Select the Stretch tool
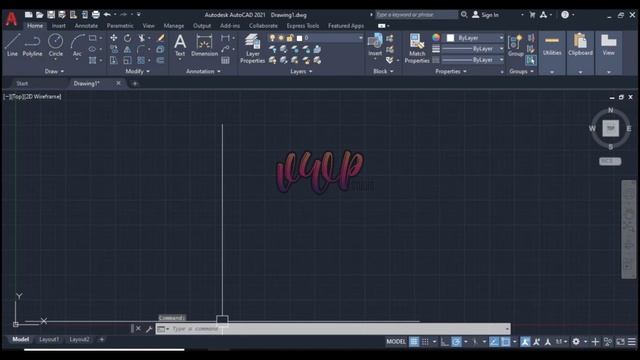640x360 pixels. (113, 60)
